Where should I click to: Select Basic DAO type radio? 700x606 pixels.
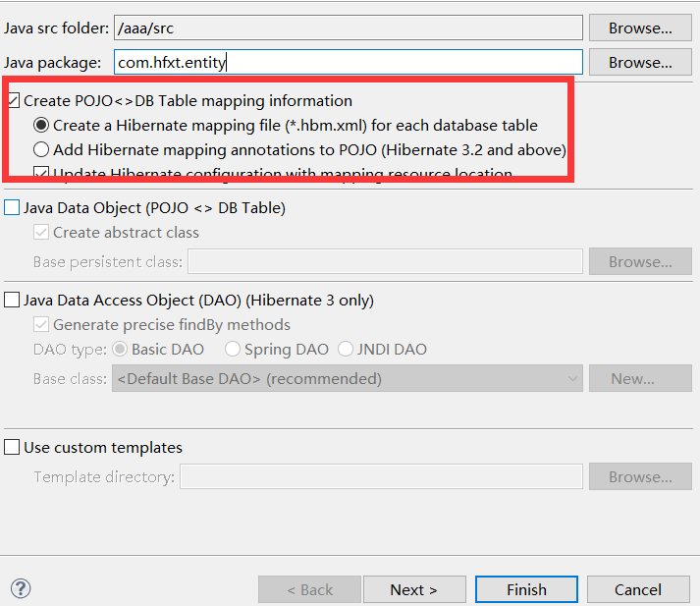120,350
